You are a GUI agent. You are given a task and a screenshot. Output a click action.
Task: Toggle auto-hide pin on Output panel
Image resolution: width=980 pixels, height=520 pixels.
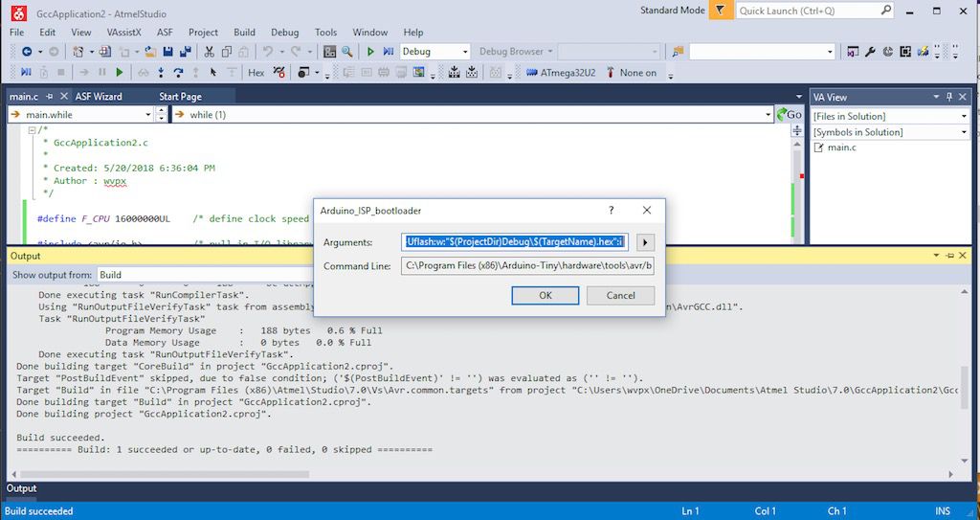coord(949,256)
